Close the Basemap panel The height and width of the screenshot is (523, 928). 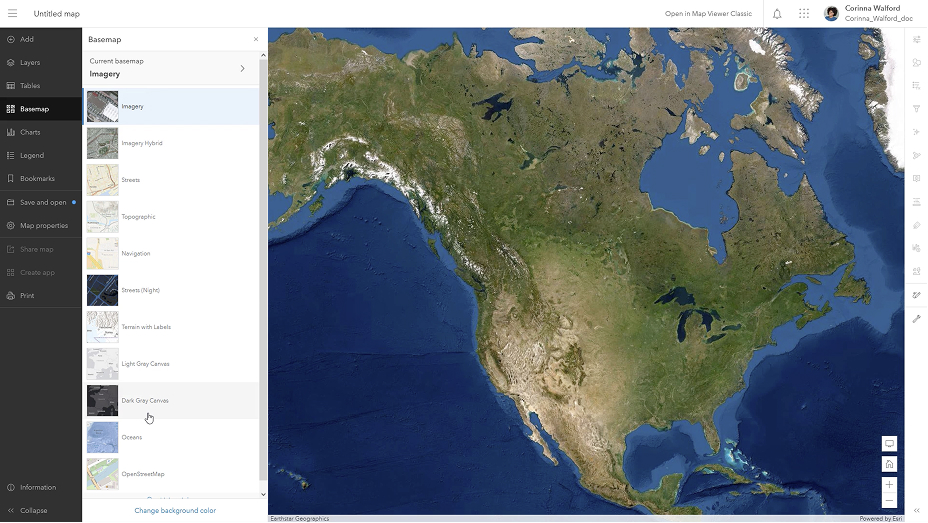click(x=256, y=39)
